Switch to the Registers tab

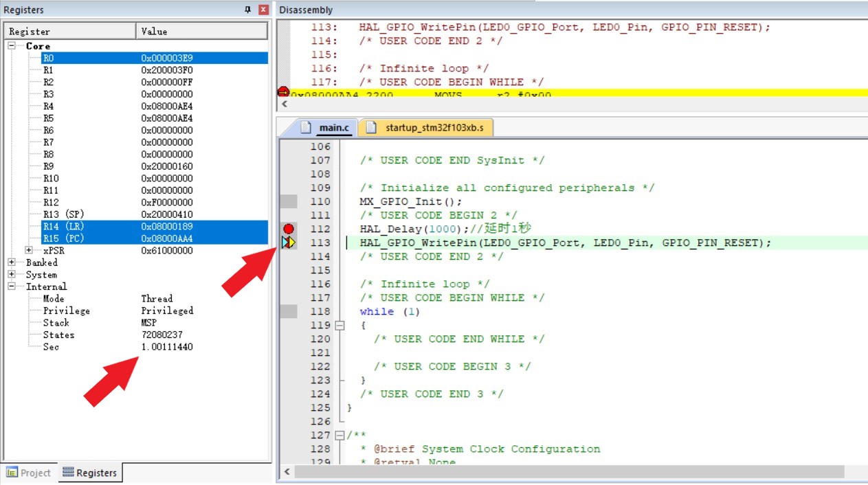tap(89, 473)
